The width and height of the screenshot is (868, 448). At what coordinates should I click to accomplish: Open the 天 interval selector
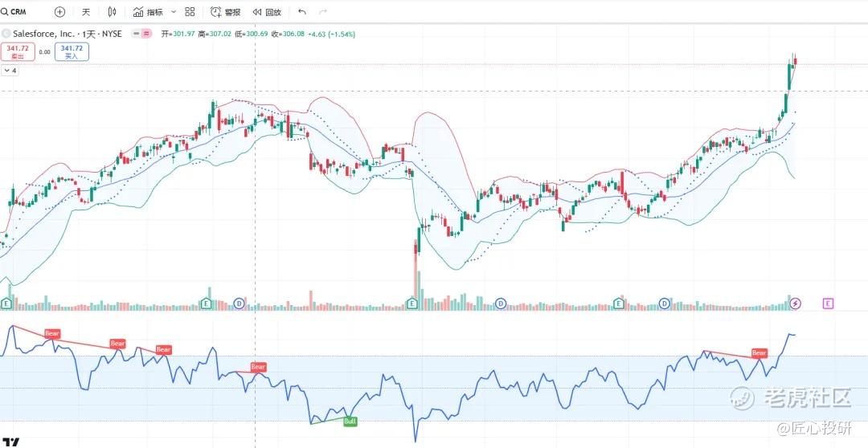tap(86, 11)
